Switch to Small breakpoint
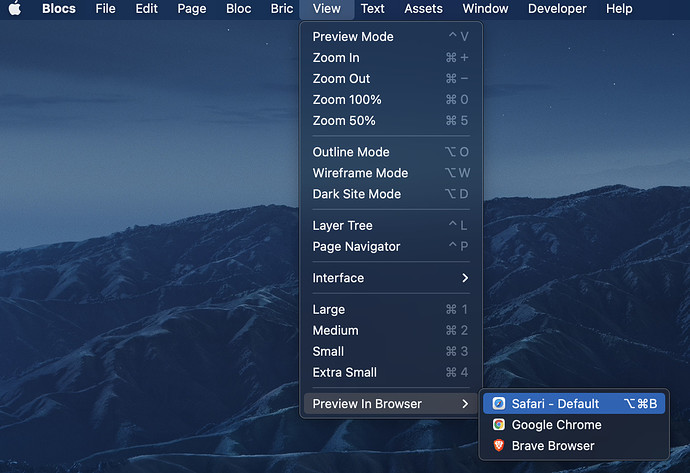Screen dimensions: 690x473 click(x=391, y=352)
